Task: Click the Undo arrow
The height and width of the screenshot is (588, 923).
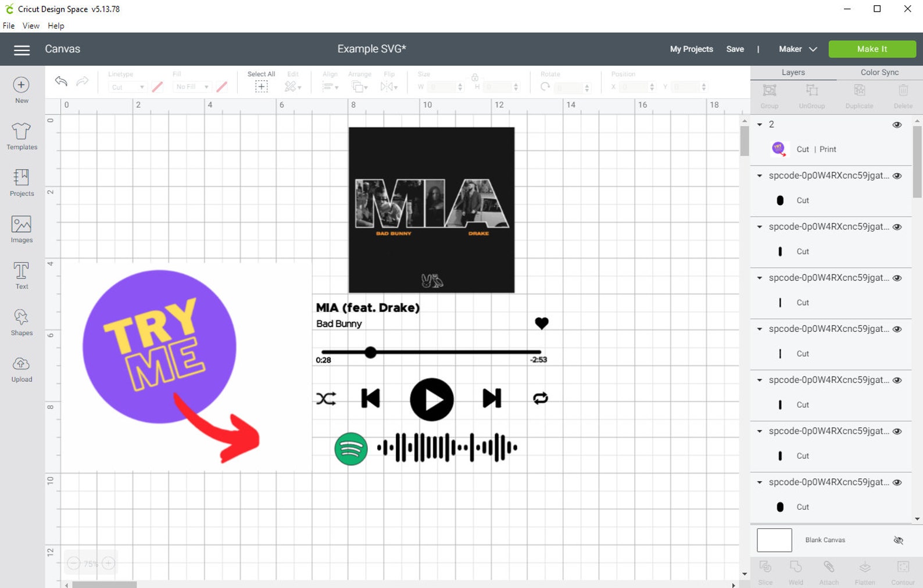Action: point(61,81)
